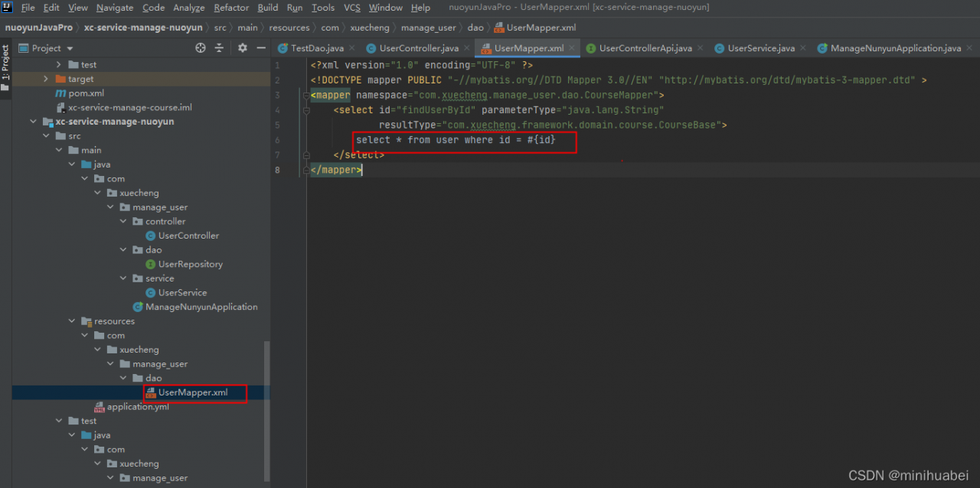Screen dimensions: 980x488
Task: Hide the Project panel with the minimize icon
Action: tap(260, 47)
